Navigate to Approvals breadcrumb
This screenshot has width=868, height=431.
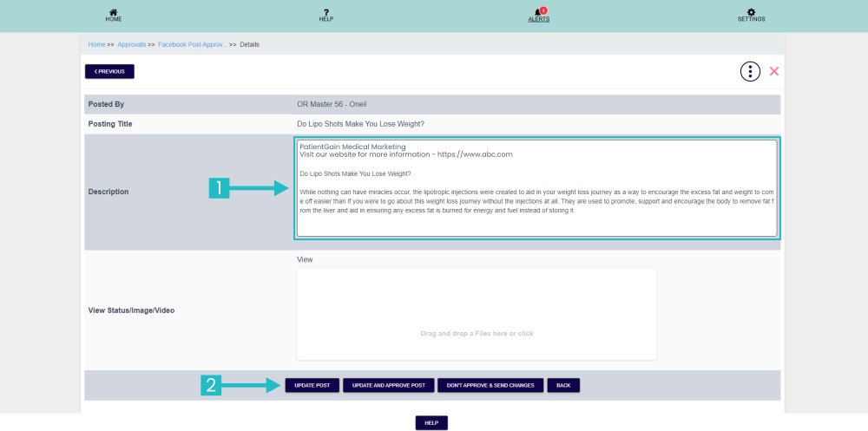pos(132,44)
